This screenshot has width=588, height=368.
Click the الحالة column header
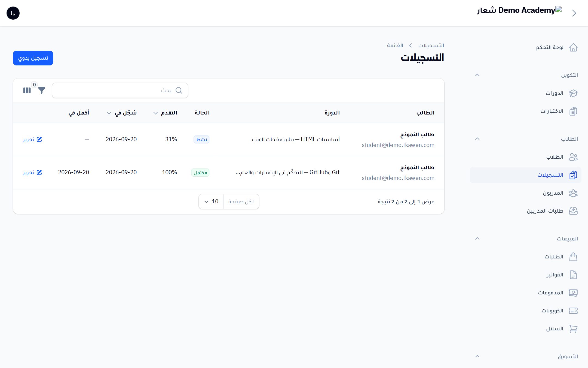[x=202, y=113]
